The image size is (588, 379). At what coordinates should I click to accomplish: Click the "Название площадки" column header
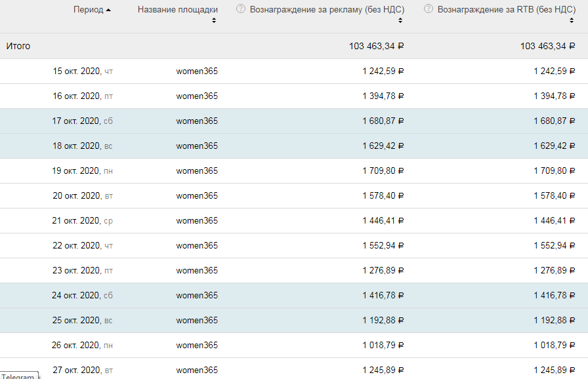[x=177, y=10]
